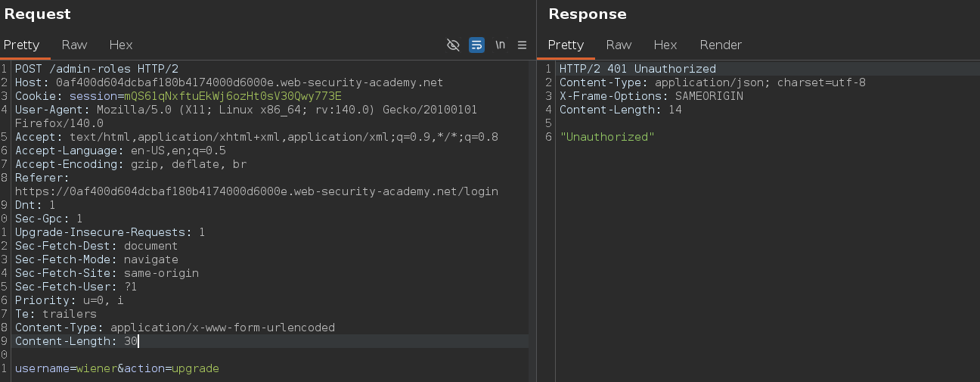Click the response Content-Type application/json line
980x382 pixels.
pyautogui.click(x=712, y=82)
